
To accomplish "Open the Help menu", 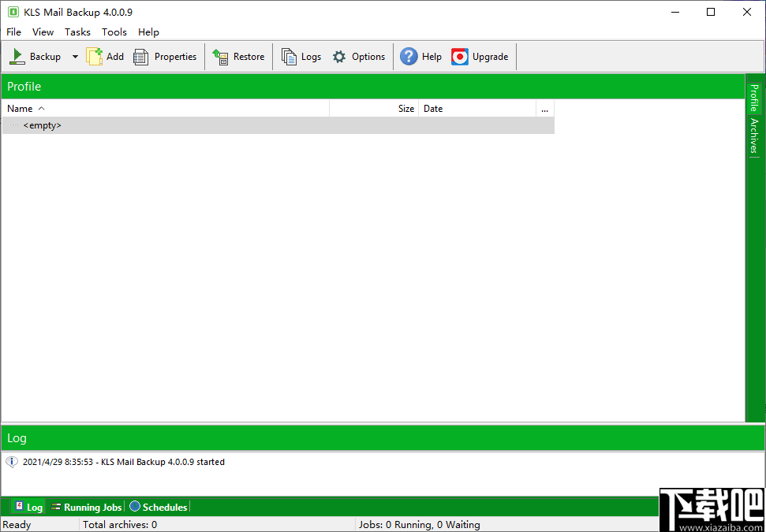I will click(x=148, y=32).
